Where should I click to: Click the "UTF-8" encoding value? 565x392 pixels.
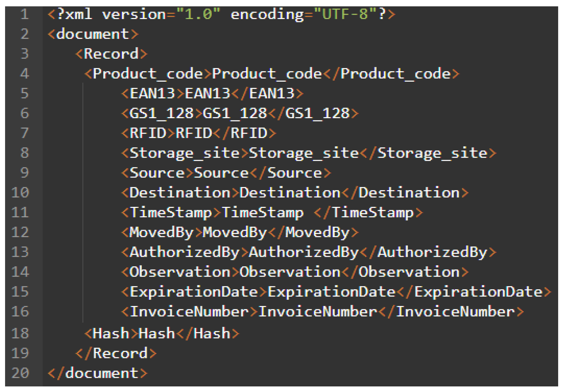[345, 14]
